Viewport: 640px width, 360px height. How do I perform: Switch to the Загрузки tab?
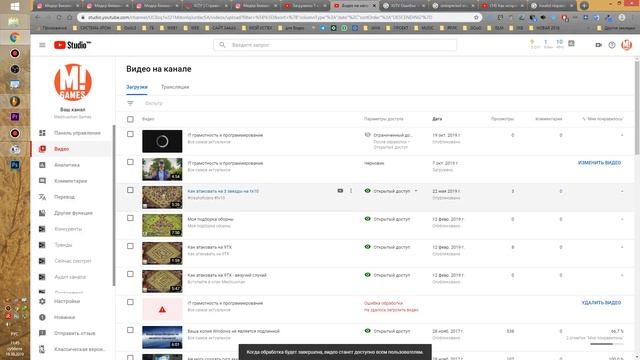[x=137, y=87]
